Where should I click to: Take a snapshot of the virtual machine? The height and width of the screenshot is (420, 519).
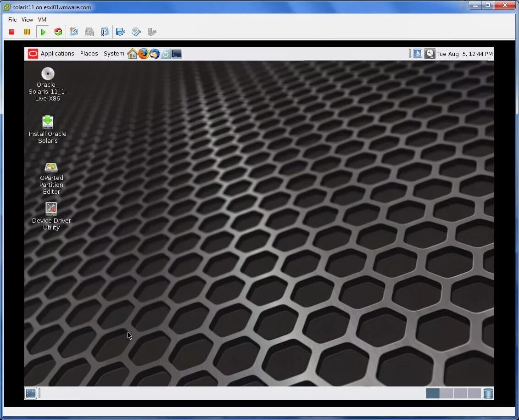coord(73,32)
